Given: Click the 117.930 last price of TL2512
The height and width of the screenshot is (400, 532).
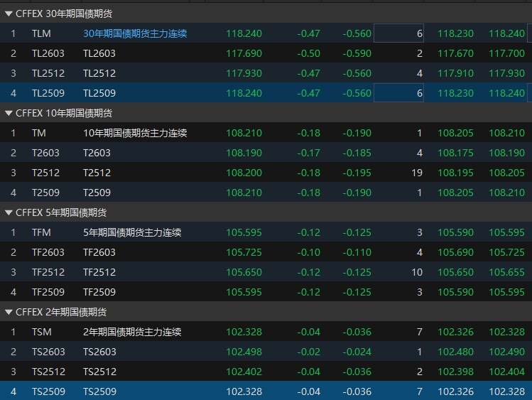Looking at the screenshot, I should tap(244, 73).
